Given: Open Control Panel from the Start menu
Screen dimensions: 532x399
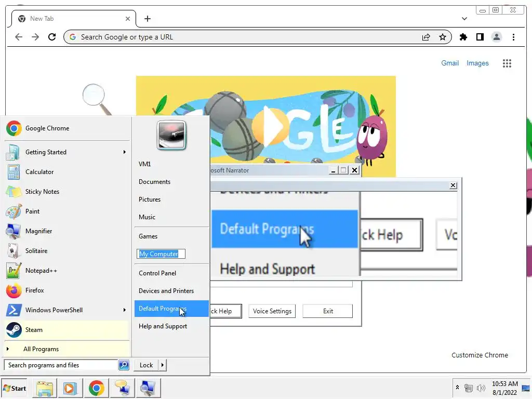Looking at the screenshot, I should pyautogui.click(x=171, y=273).
